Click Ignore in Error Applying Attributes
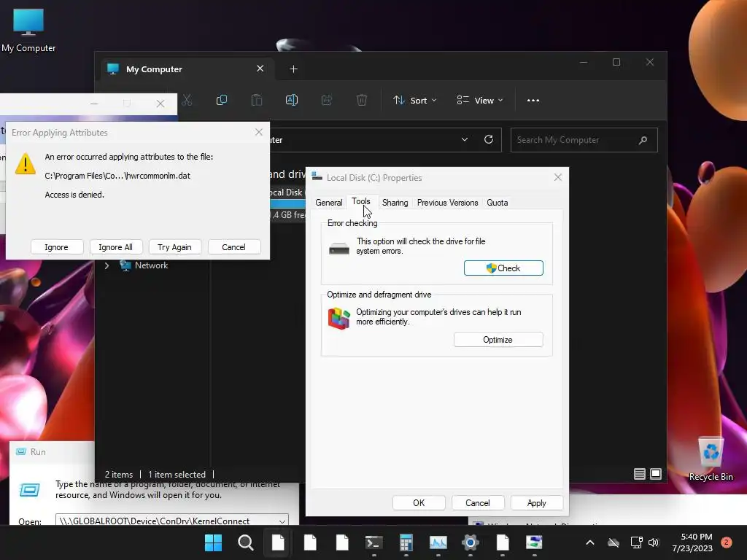747x560 pixels. pyautogui.click(x=57, y=247)
